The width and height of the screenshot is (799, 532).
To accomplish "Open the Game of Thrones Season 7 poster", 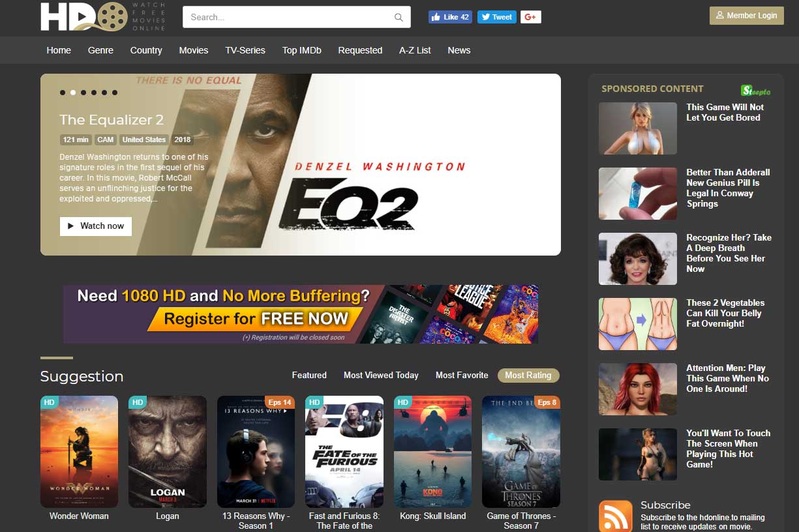I will 521,452.
